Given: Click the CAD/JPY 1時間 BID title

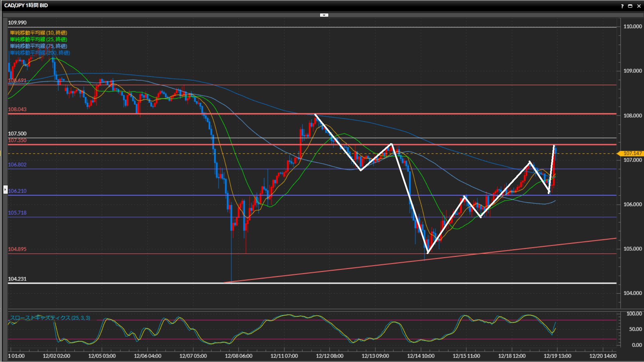Looking at the screenshot, I should tap(26, 5).
